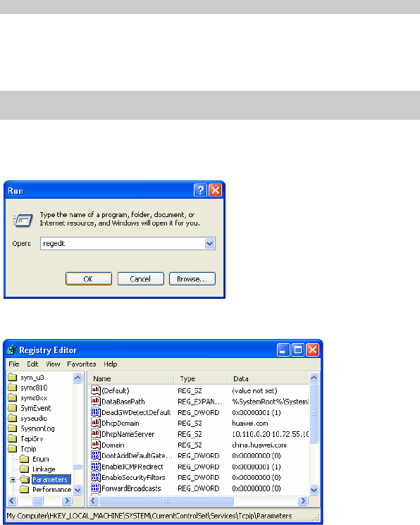
Task: Click tree pane scroll up arrow
Action: point(78,378)
